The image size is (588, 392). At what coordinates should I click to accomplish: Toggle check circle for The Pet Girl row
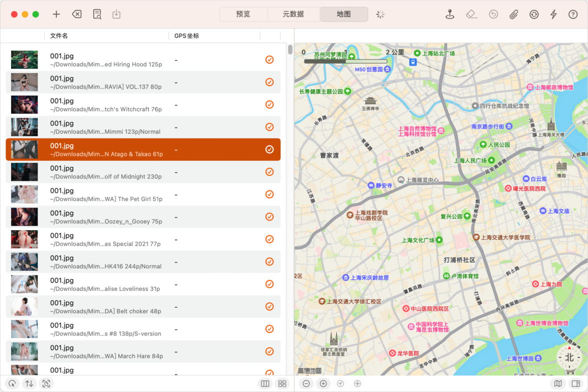tap(269, 194)
